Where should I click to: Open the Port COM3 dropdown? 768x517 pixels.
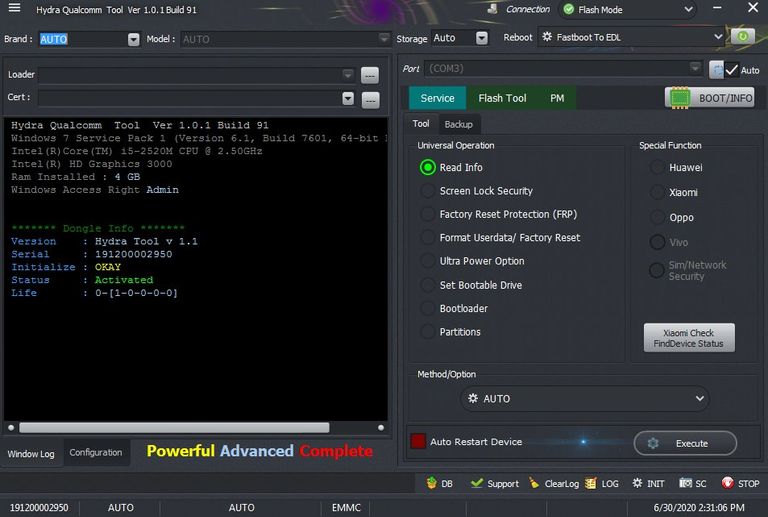point(695,68)
